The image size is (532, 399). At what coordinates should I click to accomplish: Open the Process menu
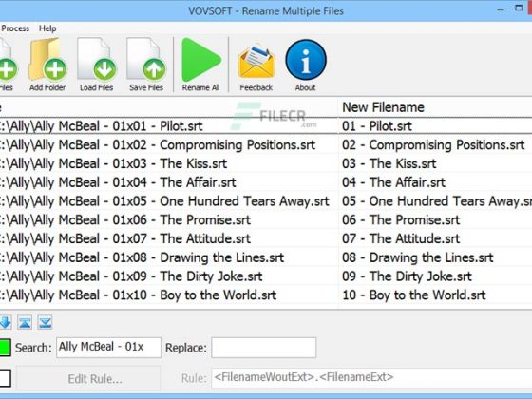click(15, 28)
